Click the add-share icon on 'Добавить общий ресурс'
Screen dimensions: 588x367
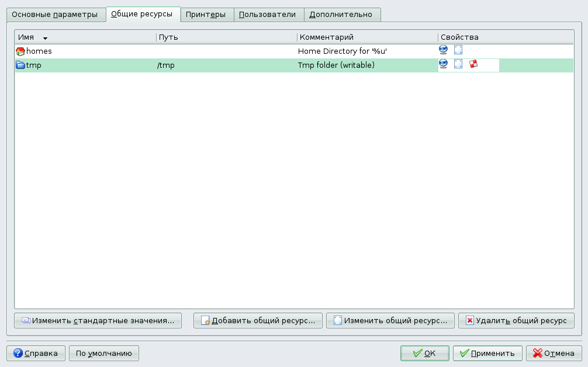pyautogui.click(x=206, y=320)
